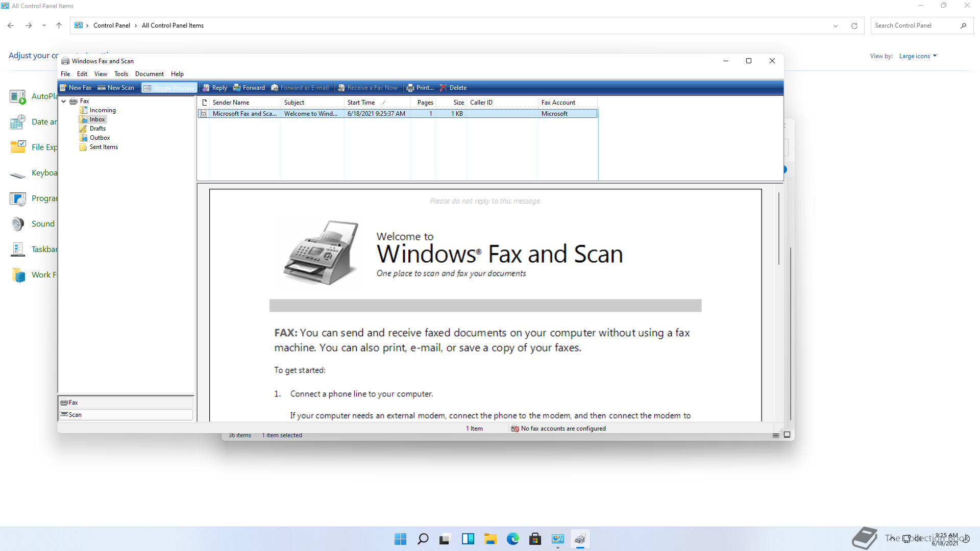Screen dimensions: 980x551
Task: Open Widgets on taskbar
Action: [x=468, y=539]
